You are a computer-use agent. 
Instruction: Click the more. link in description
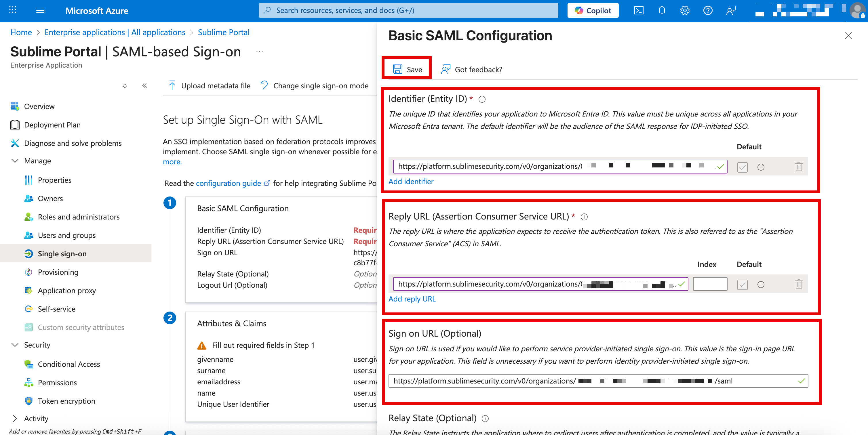(x=172, y=162)
